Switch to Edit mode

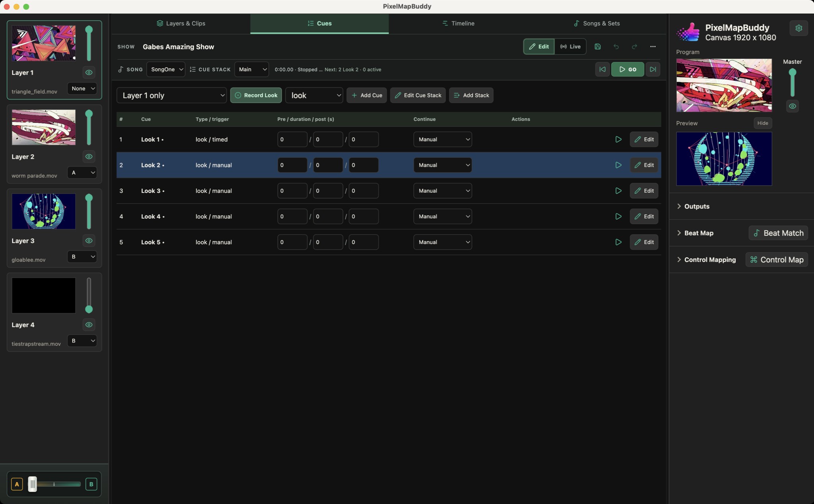point(539,47)
